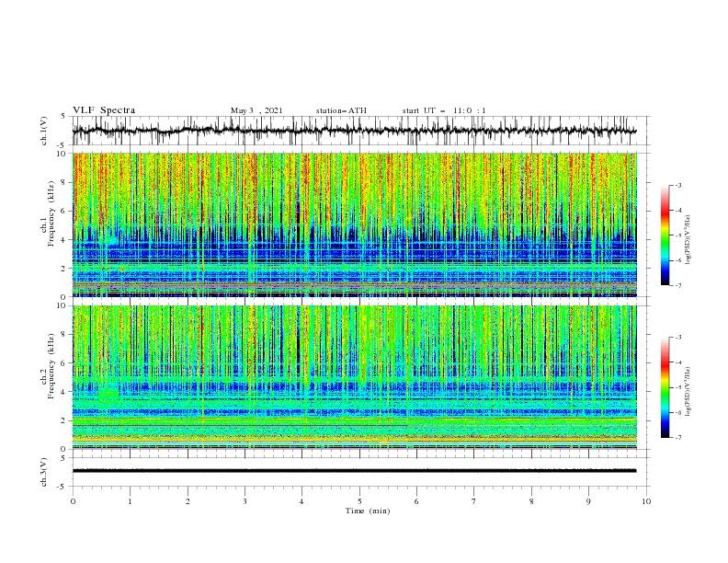Screen dimensions: 728x563
Task: Click the upper colorbar's log(PSD) label
Action: 688,240
